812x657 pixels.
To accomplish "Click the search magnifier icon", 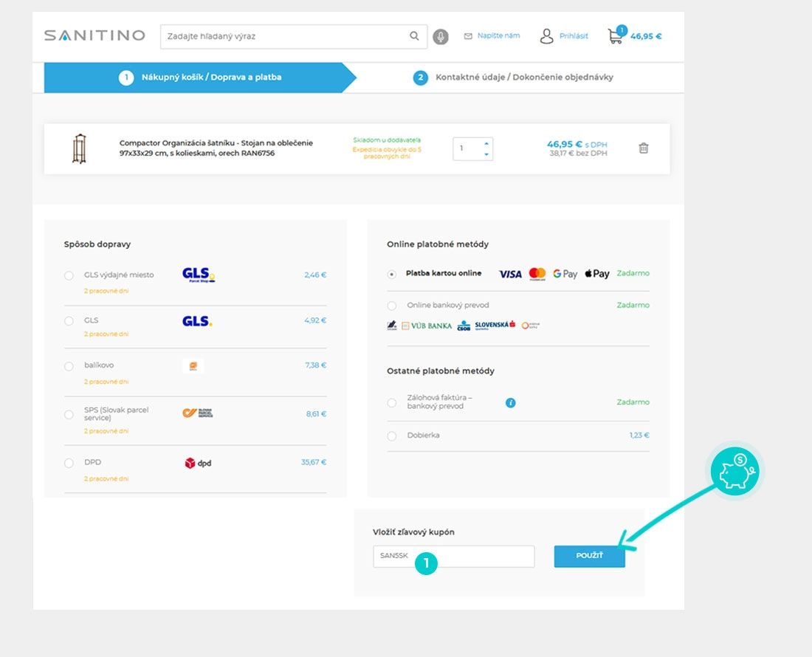I will pos(414,36).
